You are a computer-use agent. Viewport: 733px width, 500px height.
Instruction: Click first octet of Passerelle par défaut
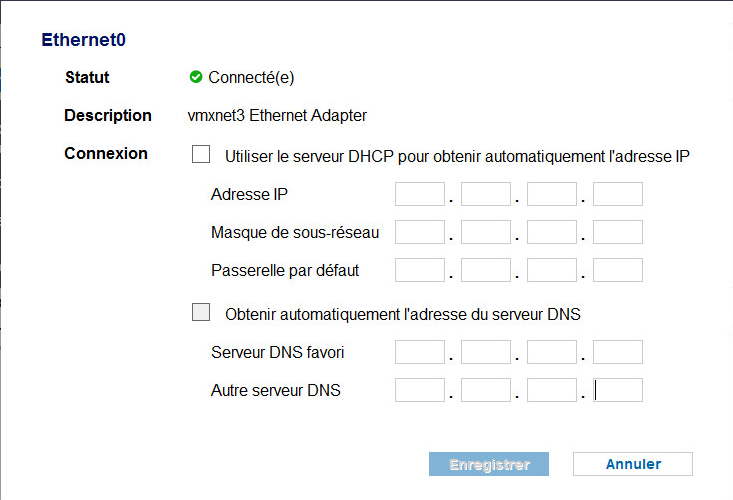(x=420, y=270)
